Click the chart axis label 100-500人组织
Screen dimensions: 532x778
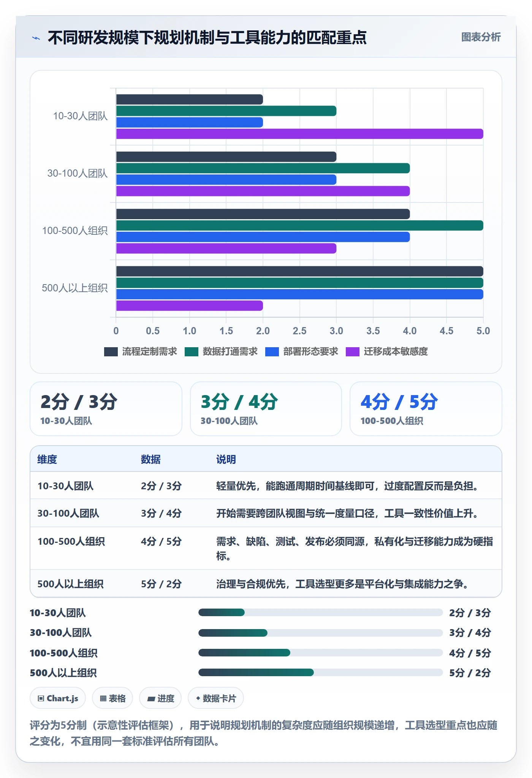coord(75,231)
